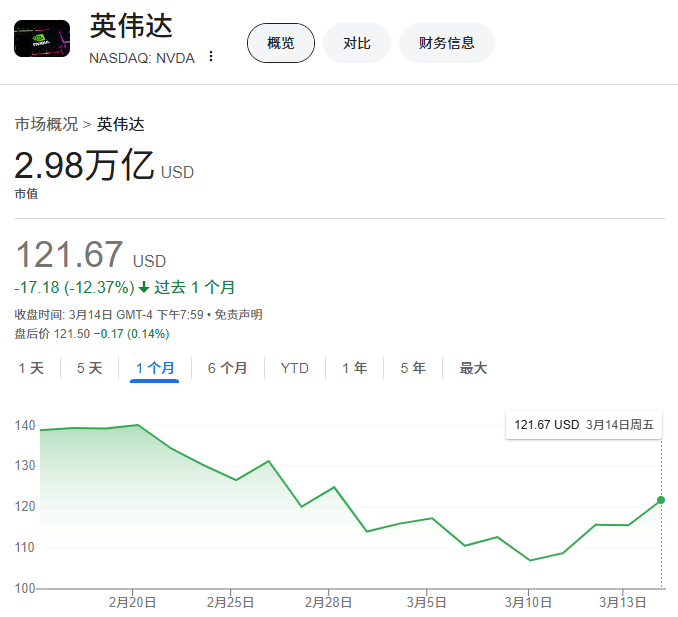Image resolution: width=678 pixels, height=617 pixels.
Task: Select the 1 天 time range
Action: pyautogui.click(x=31, y=368)
